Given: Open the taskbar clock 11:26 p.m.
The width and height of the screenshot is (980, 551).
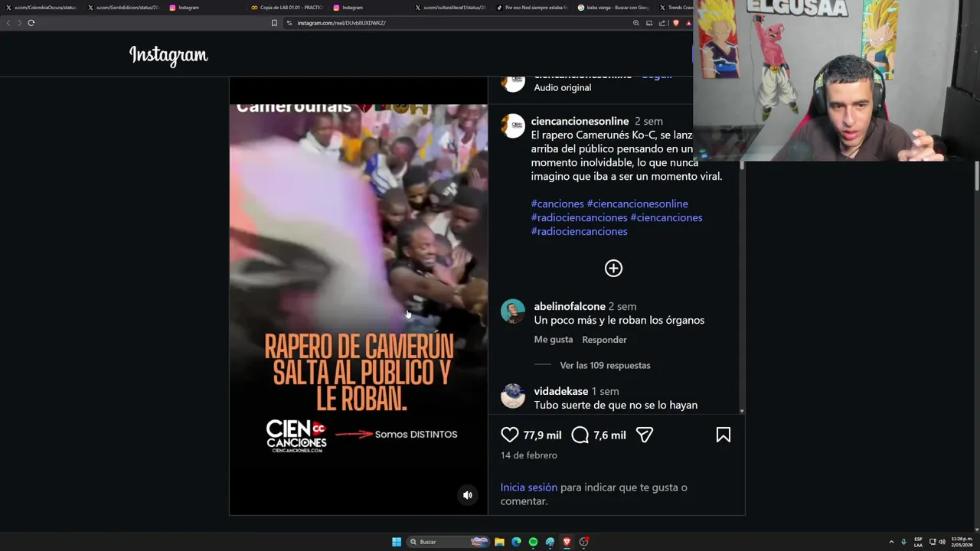Looking at the screenshot, I should pos(962,542).
